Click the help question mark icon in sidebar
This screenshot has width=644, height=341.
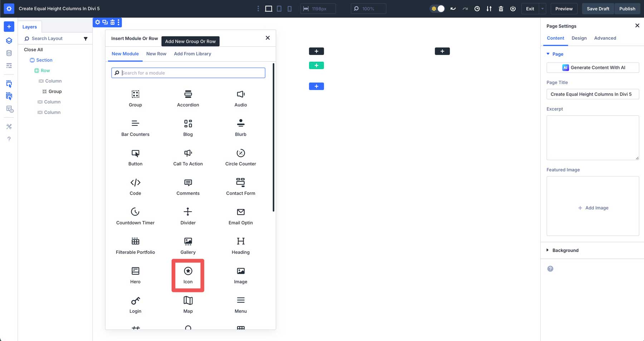(9, 139)
